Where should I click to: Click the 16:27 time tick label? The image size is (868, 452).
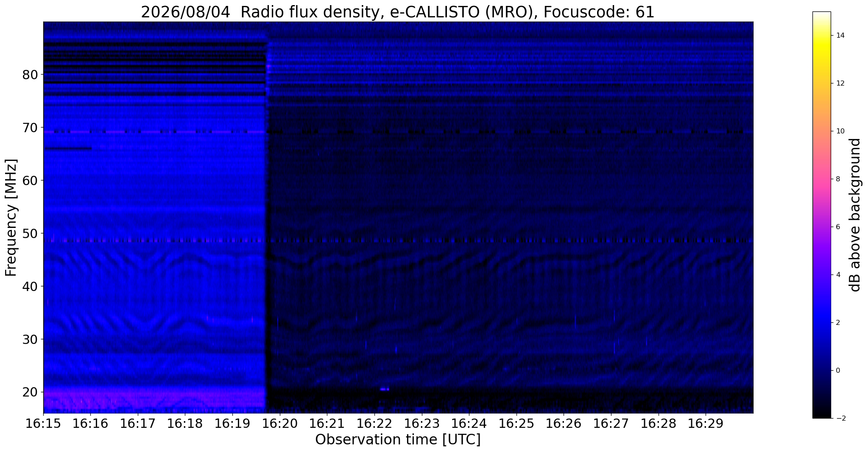click(x=611, y=424)
